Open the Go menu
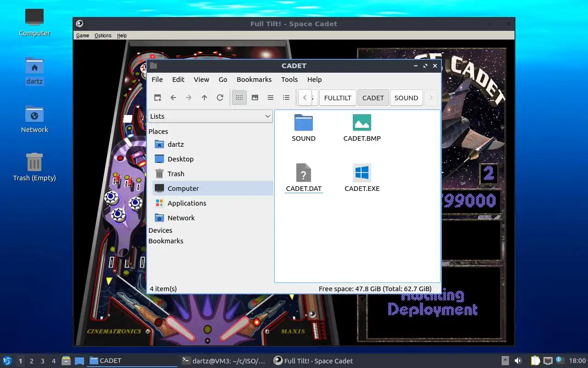The image size is (588, 368). click(223, 80)
